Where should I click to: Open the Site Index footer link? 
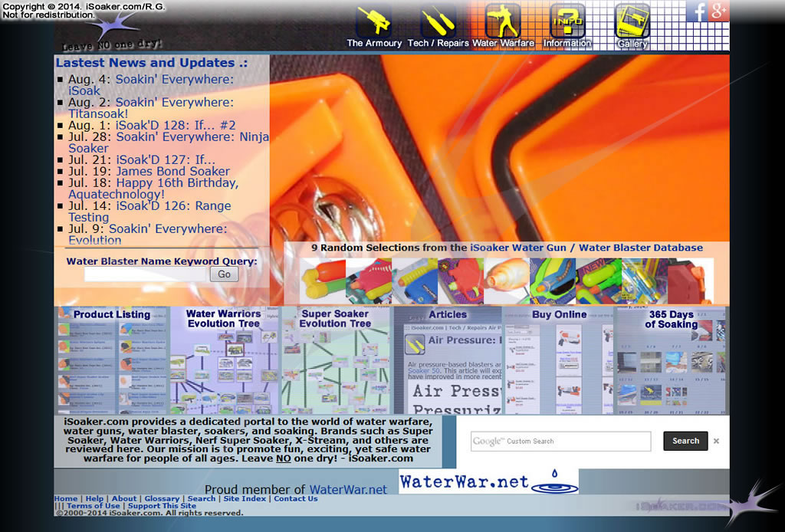pyautogui.click(x=245, y=498)
